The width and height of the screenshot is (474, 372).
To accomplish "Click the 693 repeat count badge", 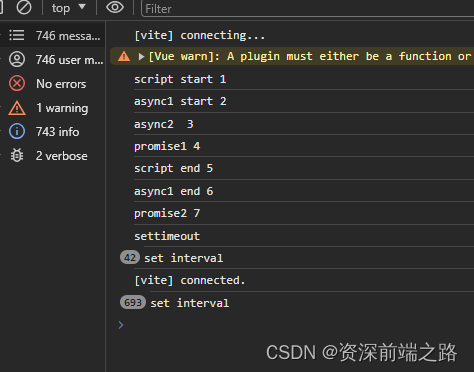I will [x=133, y=302].
